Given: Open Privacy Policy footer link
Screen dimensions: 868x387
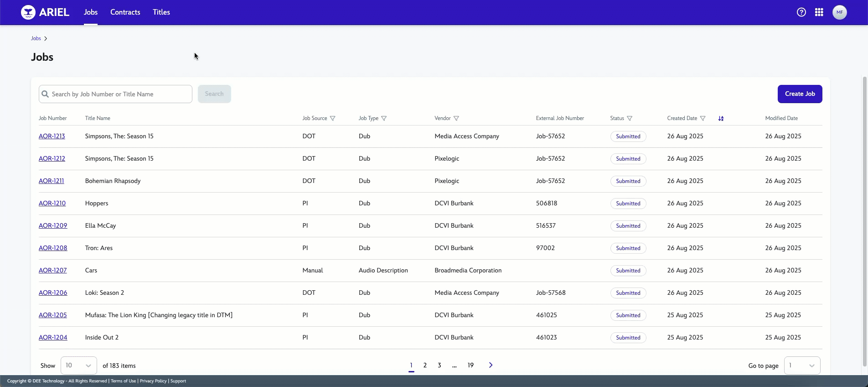Looking at the screenshot, I should 153,381.
